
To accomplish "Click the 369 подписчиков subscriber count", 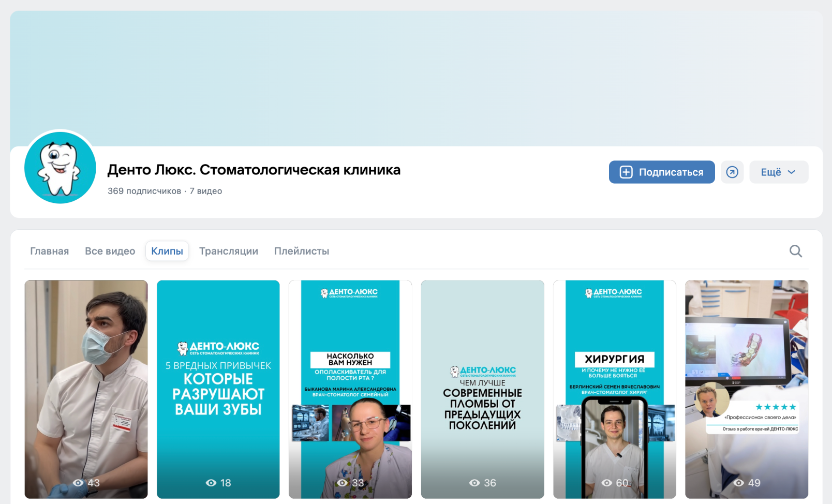I will click(144, 191).
